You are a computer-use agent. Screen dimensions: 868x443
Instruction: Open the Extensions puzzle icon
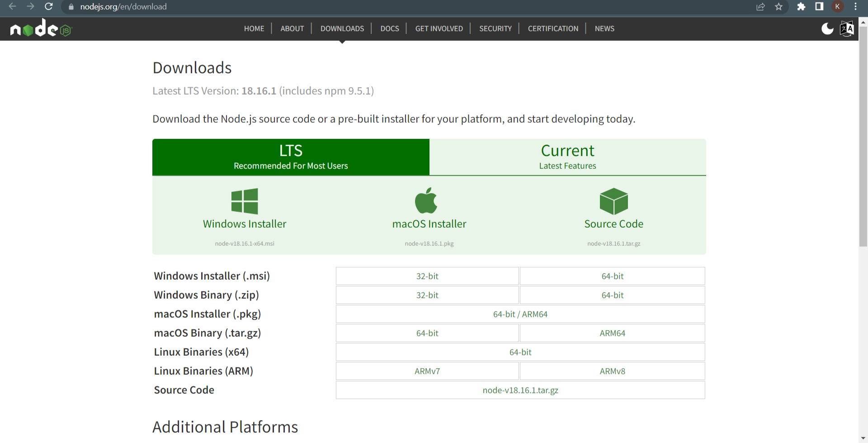coord(801,7)
